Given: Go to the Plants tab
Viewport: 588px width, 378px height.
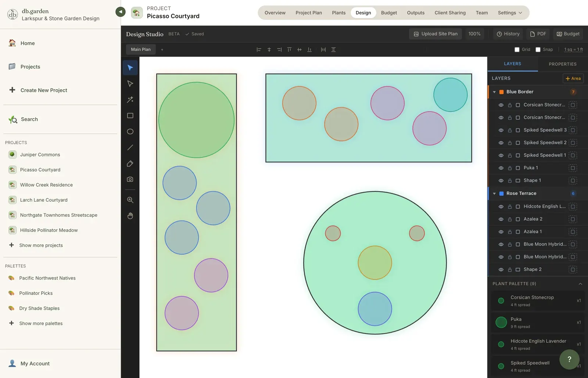Looking at the screenshot, I should coord(339,13).
